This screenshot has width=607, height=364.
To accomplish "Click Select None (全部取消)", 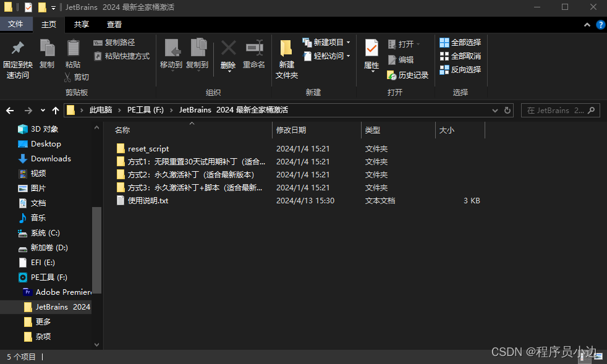I will tap(461, 56).
